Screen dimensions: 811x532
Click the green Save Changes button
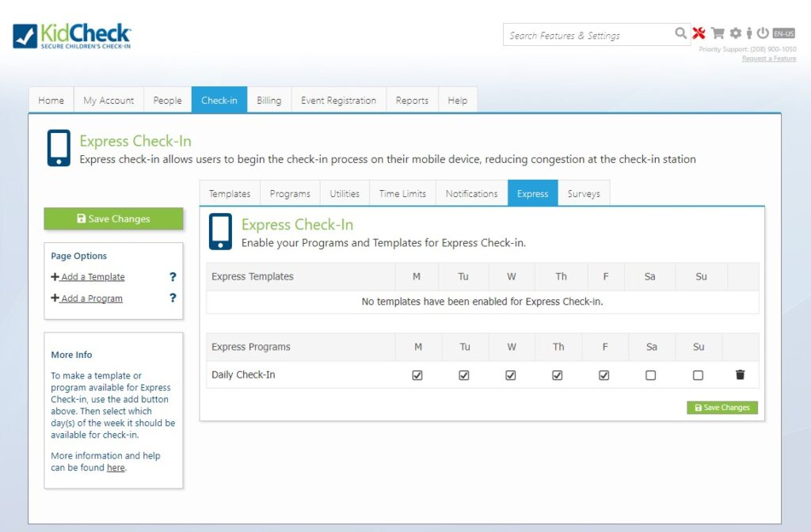tap(113, 218)
